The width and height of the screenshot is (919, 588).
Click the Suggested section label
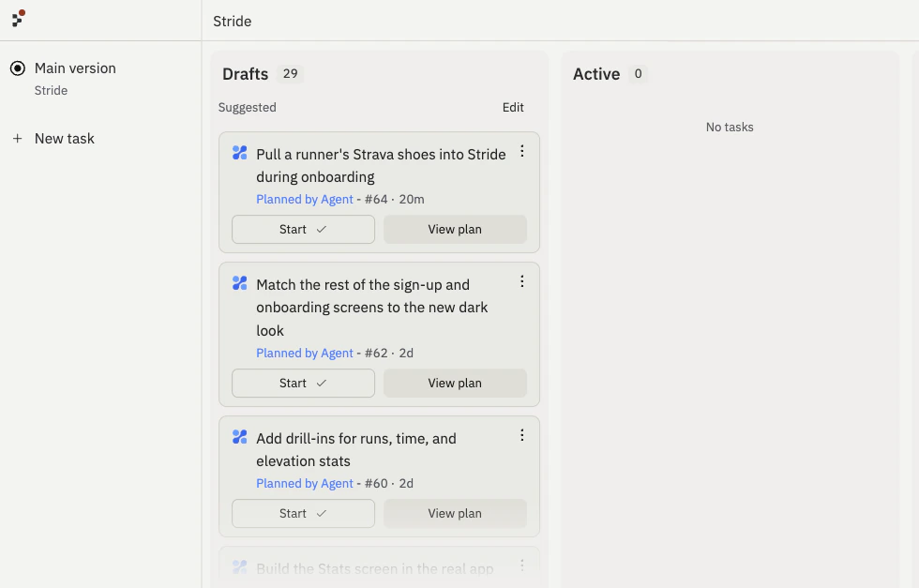tap(248, 107)
